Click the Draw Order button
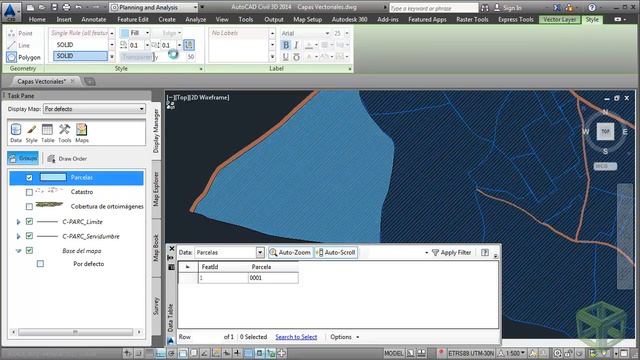Screen dimensions: 640x360 pos(67,158)
